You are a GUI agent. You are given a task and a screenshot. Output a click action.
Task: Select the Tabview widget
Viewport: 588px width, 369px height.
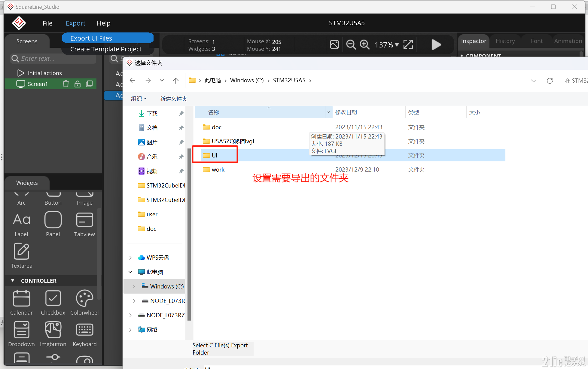(84, 224)
